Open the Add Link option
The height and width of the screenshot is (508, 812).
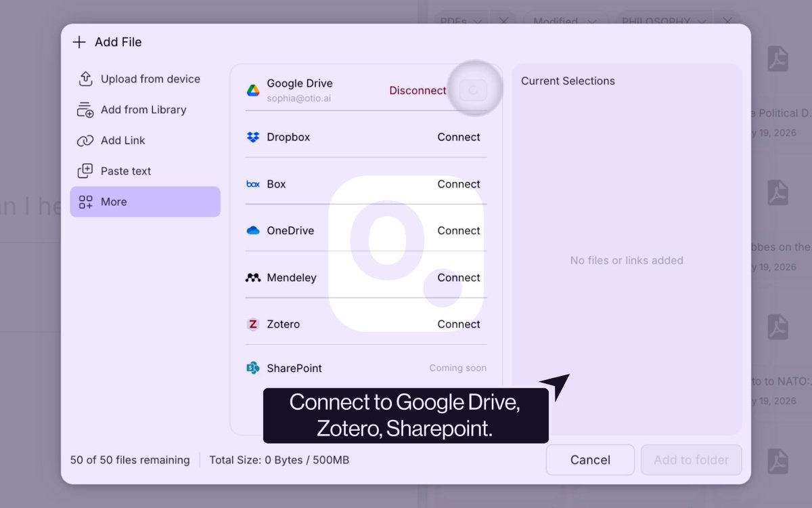point(145,140)
